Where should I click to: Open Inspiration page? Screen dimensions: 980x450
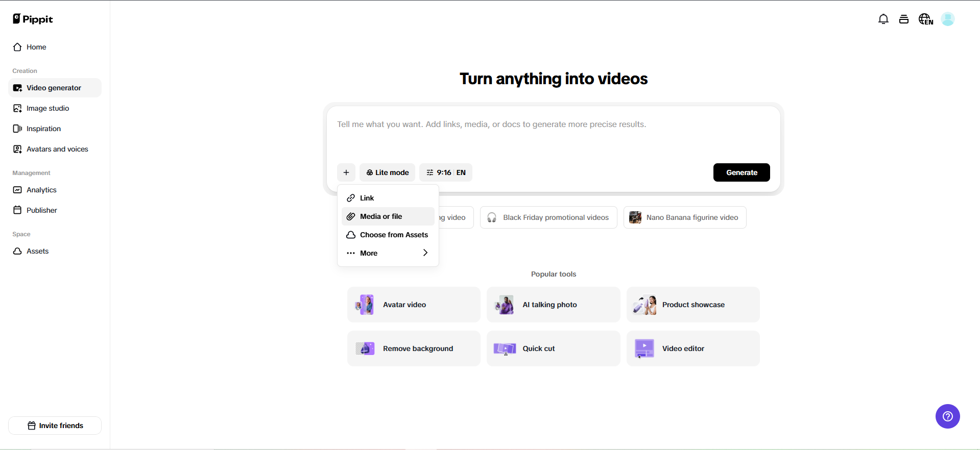[55, 129]
